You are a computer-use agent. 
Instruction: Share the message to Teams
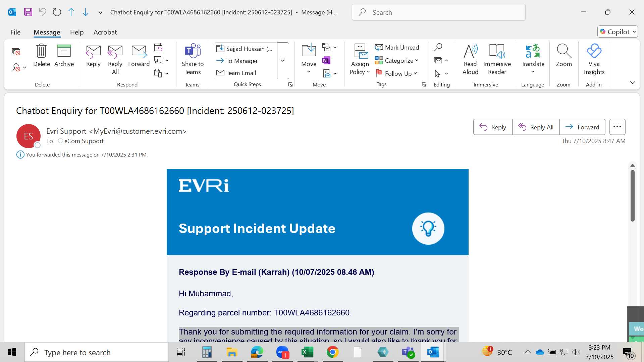[x=193, y=60]
